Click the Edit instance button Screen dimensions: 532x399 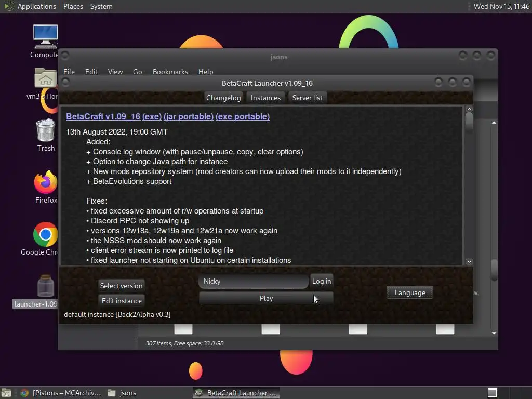[x=122, y=301]
